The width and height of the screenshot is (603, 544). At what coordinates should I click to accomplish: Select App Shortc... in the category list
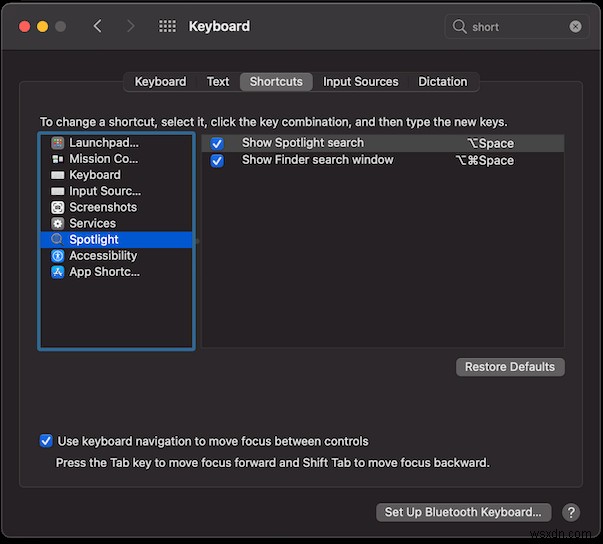click(x=116, y=272)
